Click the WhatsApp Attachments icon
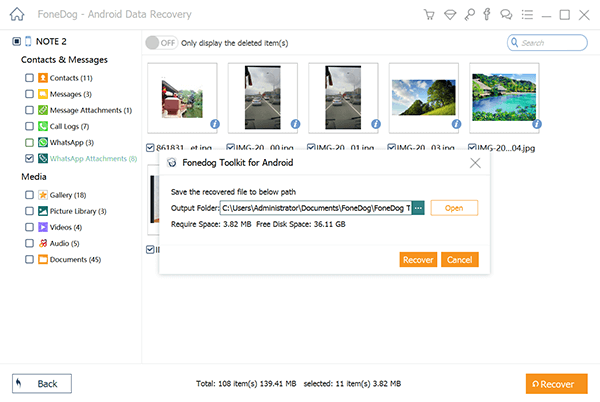600x402 pixels. (43, 158)
